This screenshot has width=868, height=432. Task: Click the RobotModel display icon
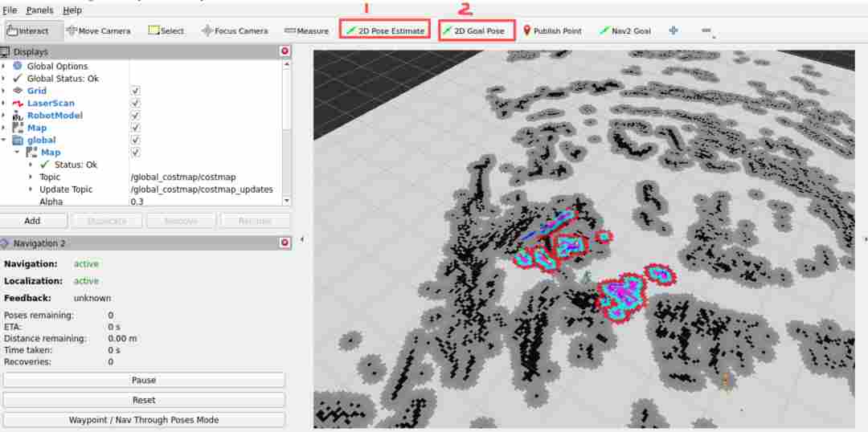(x=17, y=115)
